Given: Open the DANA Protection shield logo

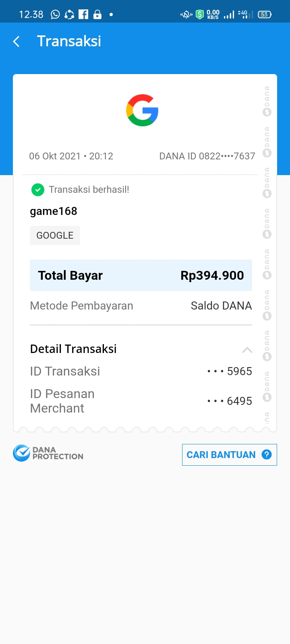Looking at the screenshot, I should 22,453.
